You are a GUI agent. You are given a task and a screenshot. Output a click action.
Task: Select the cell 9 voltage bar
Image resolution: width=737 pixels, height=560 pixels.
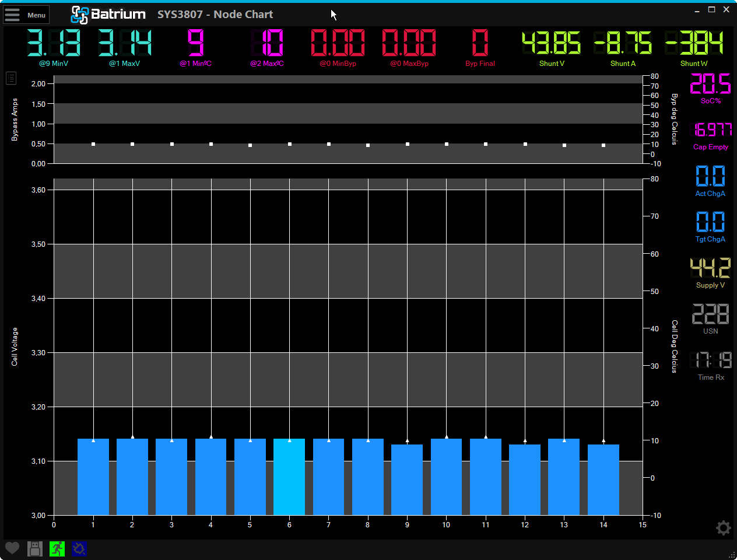click(407, 480)
